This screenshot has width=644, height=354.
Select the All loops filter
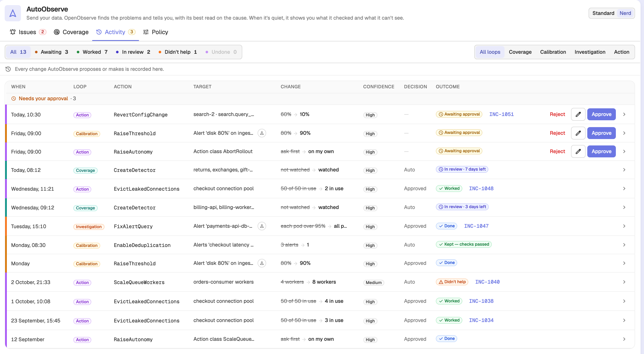point(490,52)
